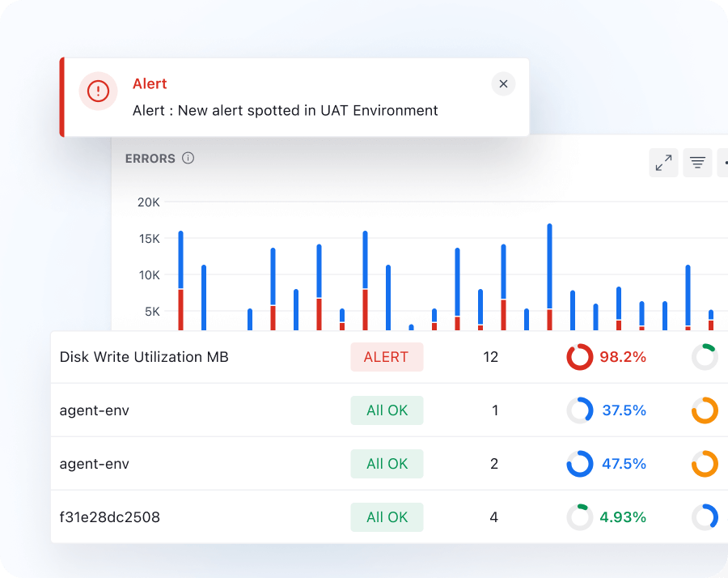This screenshot has width=728, height=578.
Task: Click the red exclamation alert icon
Action: 98,91
